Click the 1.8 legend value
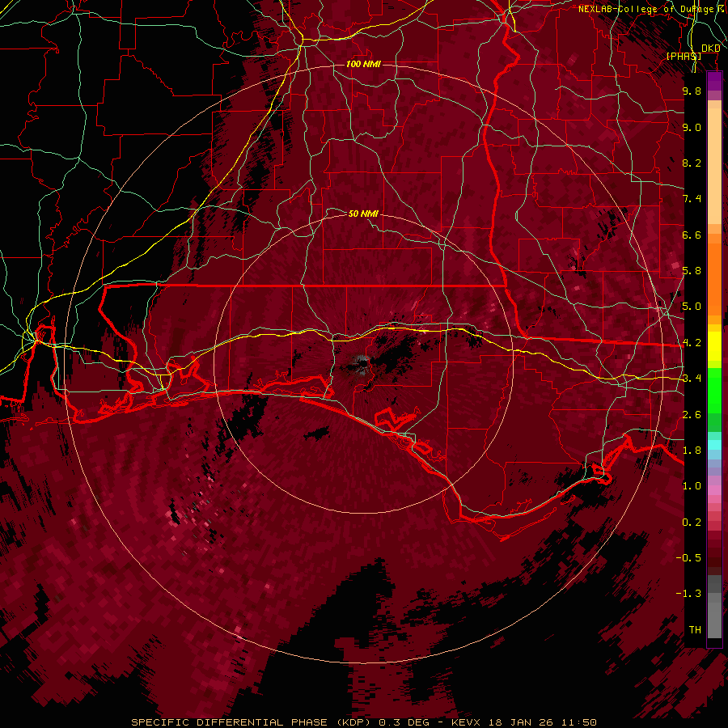This screenshot has height=728, width=728. [x=692, y=451]
